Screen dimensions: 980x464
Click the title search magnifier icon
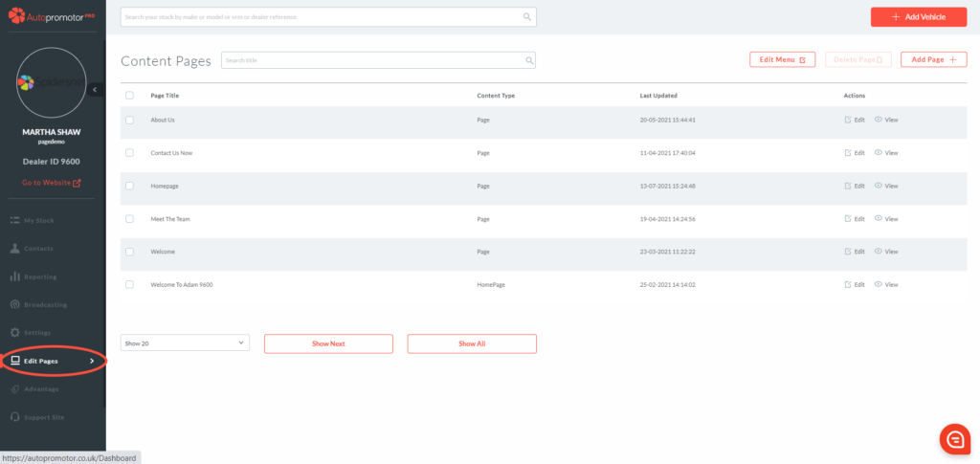tap(529, 60)
